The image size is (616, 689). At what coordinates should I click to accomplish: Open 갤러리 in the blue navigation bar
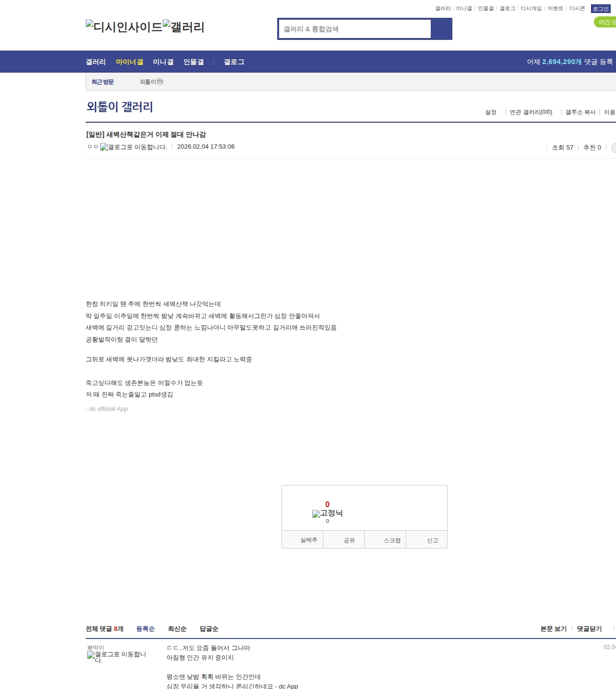(96, 62)
